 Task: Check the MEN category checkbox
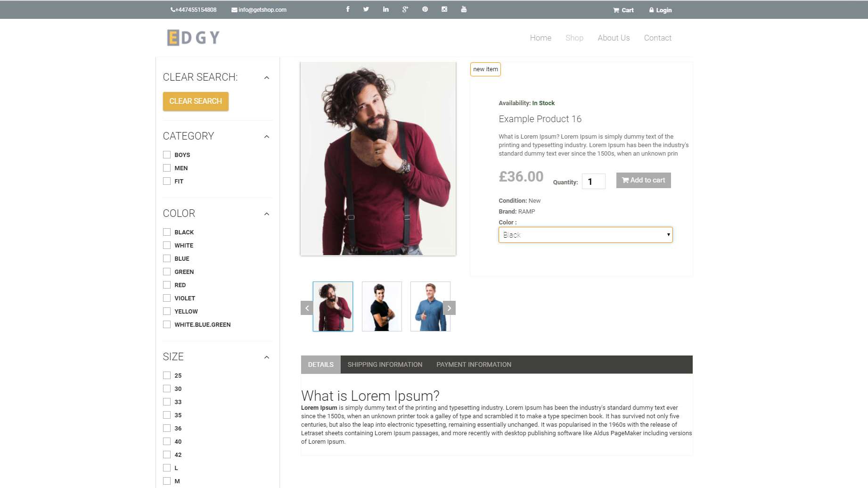pyautogui.click(x=167, y=168)
